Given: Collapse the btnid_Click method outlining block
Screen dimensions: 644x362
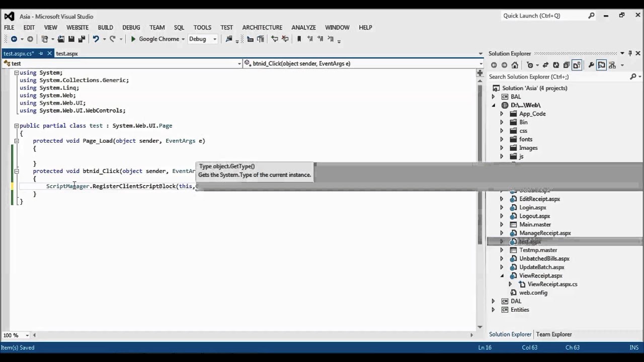Looking at the screenshot, I should click(x=17, y=171).
